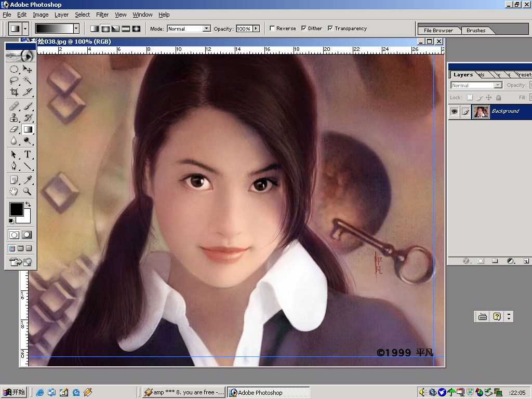
Task: Select the Magic Wand tool
Action: (x=28, y=81)
